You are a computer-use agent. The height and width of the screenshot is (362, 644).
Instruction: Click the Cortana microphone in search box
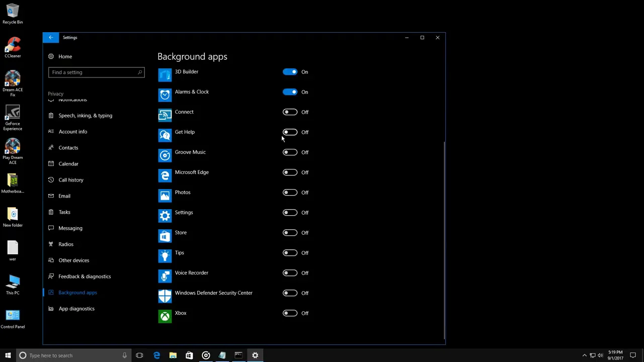[124, 355]
